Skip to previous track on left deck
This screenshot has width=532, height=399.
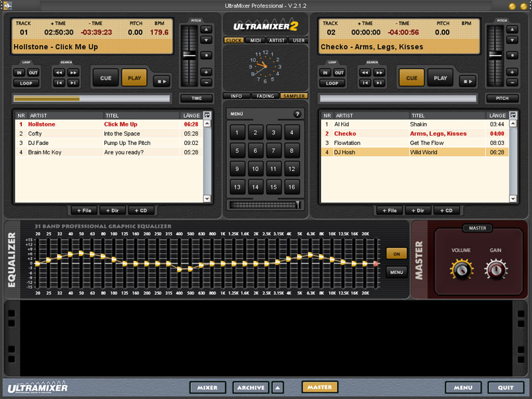coord(59,82)
